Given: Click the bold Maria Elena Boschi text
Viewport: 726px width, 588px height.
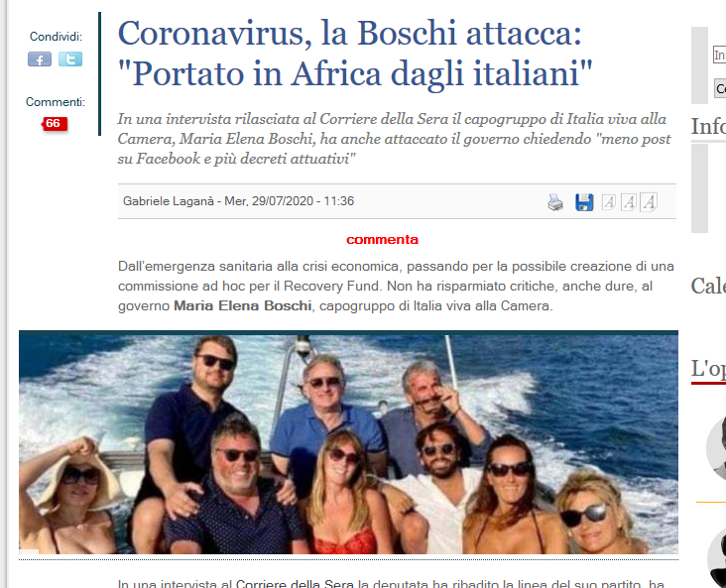Looking at the screenshot, I should pos(243,306).
